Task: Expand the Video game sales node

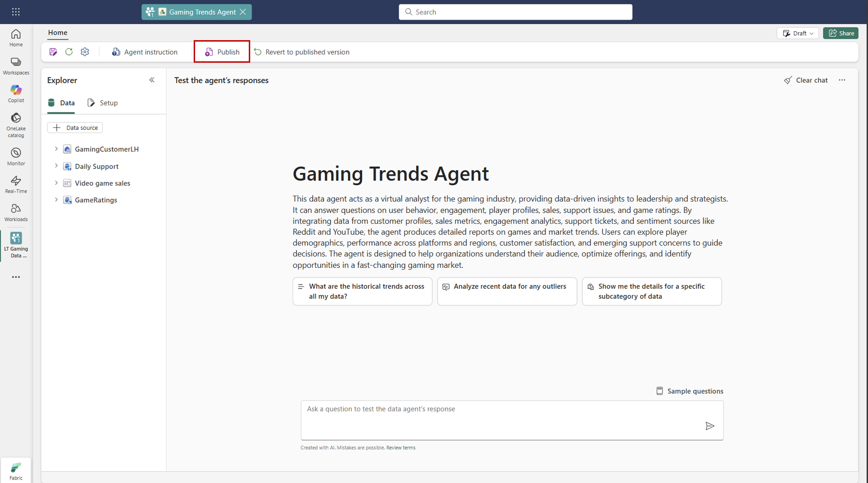Action: 56,183
